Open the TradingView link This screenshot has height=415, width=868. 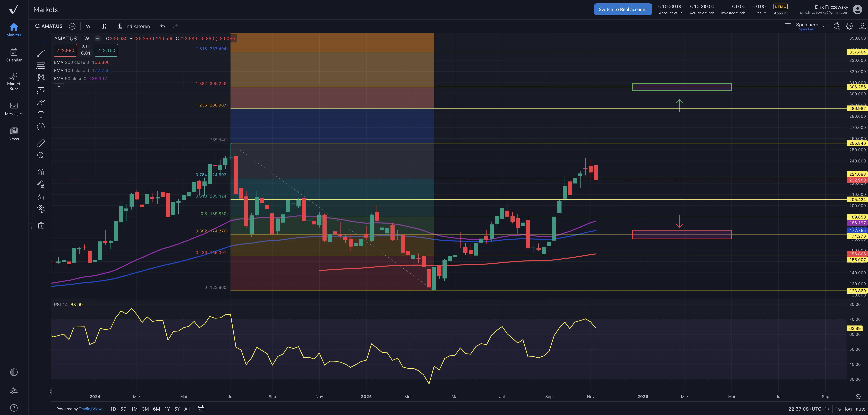[90, 409]
